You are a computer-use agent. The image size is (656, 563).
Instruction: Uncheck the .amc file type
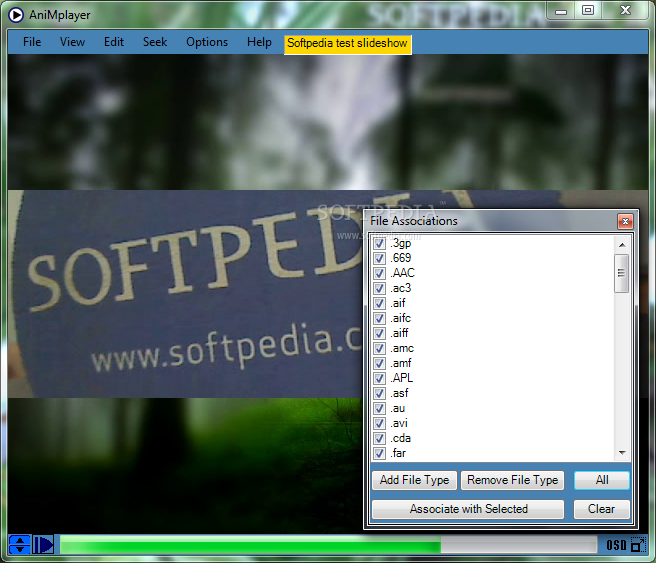tap(379, 349)
